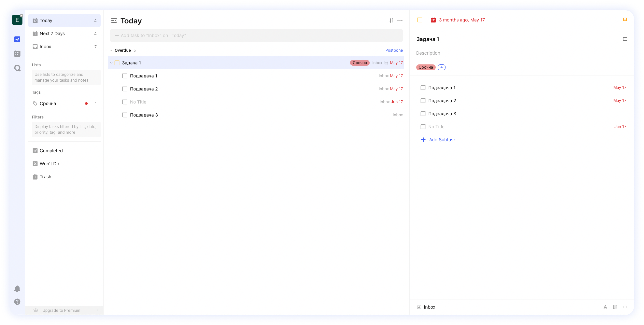Collapse the Задача 1 subtasks arrow
Viewport: 644px width, 325px height.
point(111,63)
